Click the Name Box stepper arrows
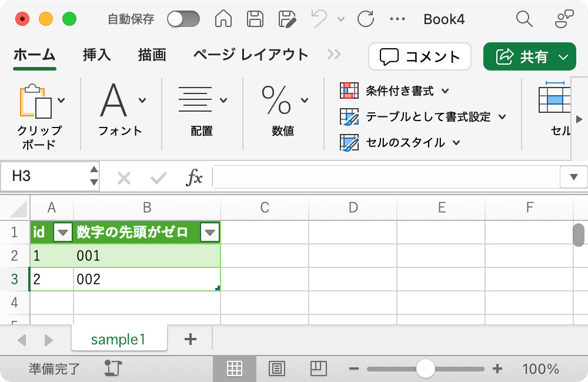The width and height of the screenshot is (588, 382). (x=94, y=176)
